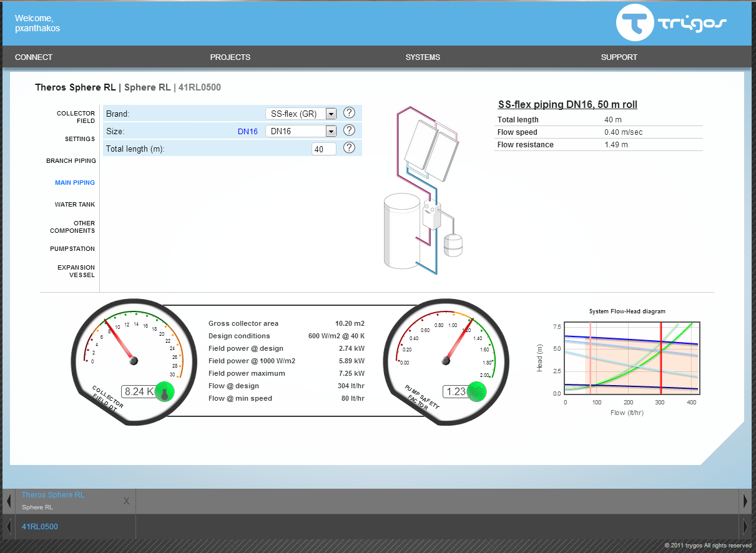Screen dimensions: 756x553
Task: Click upper bar right scroll arrow
Action: pyautogui.click(x=745, y=501)
